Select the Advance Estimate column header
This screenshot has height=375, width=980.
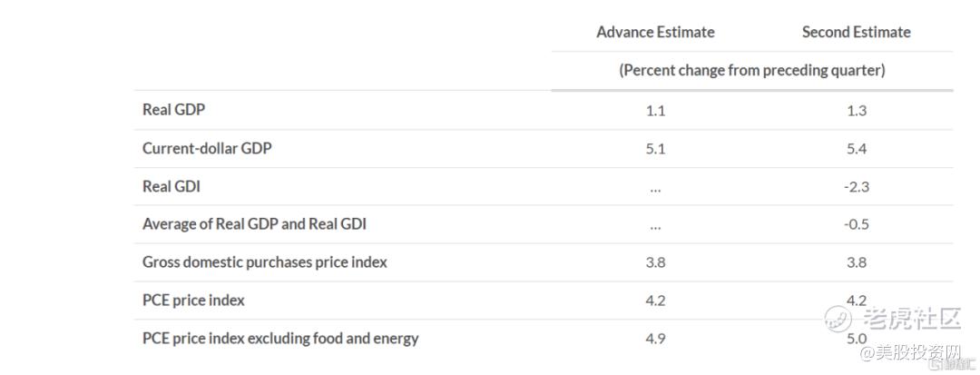(655, 32)
